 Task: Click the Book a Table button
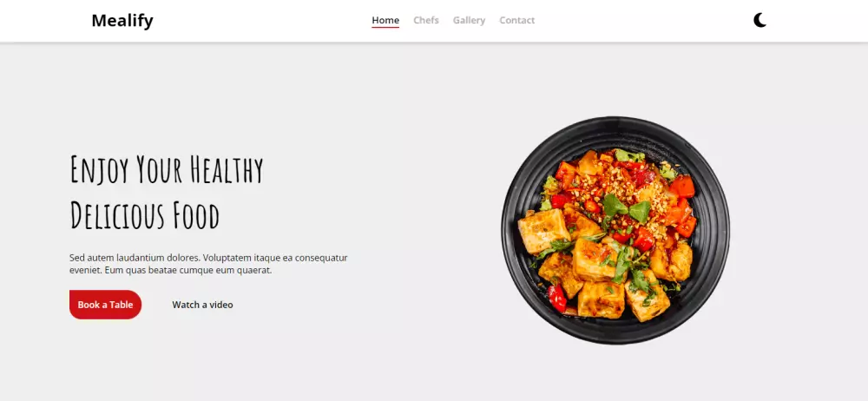[x=105, y=305]
